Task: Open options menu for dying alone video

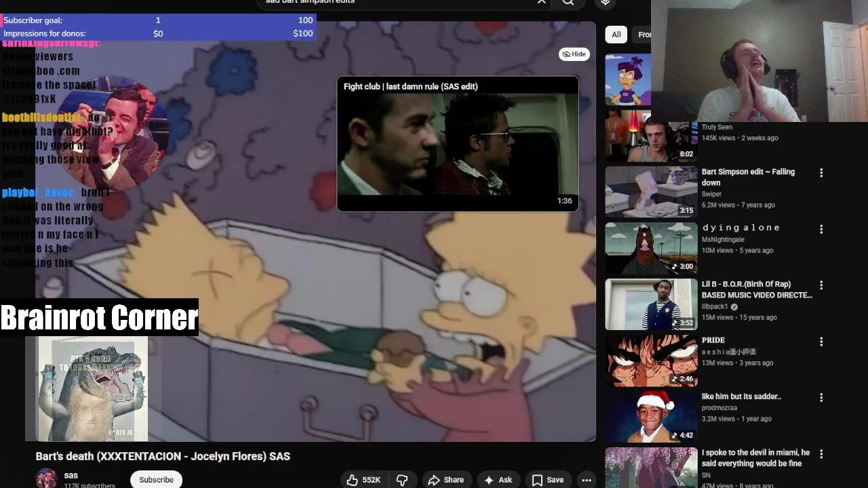Action: [x=821, y=229]
